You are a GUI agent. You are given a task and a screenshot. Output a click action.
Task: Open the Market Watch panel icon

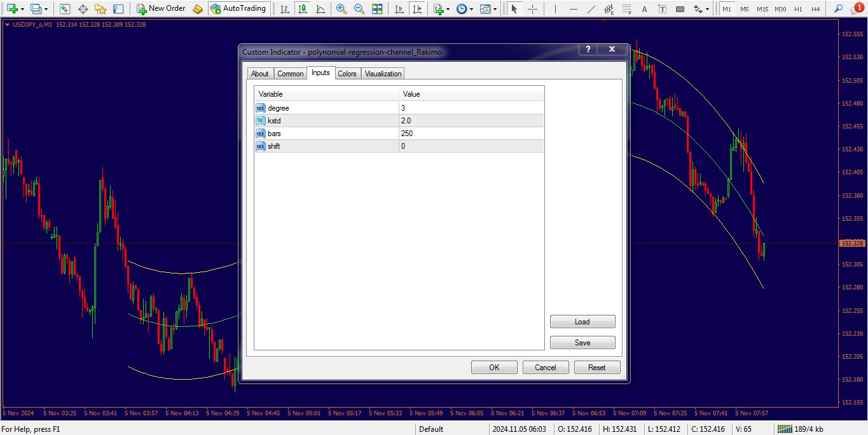65,9
